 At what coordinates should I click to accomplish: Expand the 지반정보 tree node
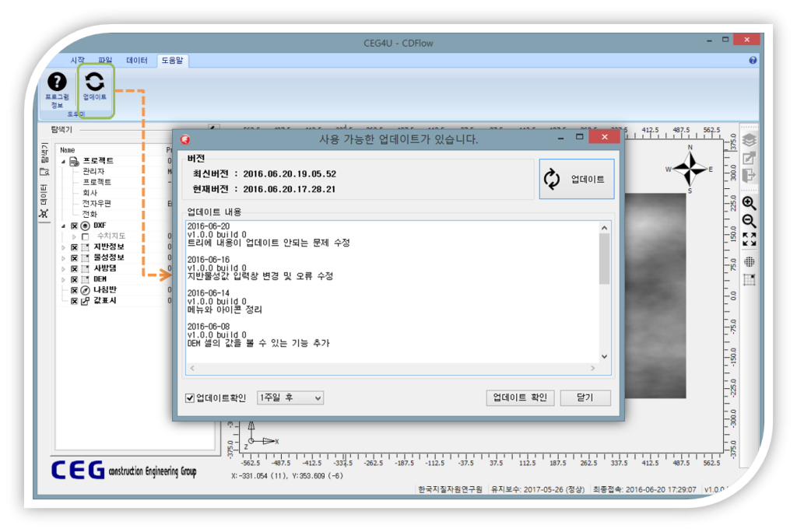click(64, 247)
